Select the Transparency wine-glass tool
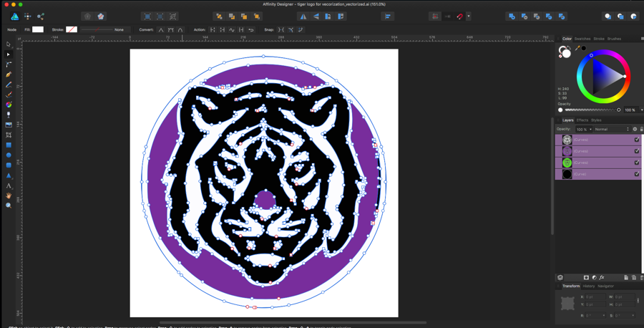This screenshot has height=328, width=644. pyautogui.click(x=9, y=115)
